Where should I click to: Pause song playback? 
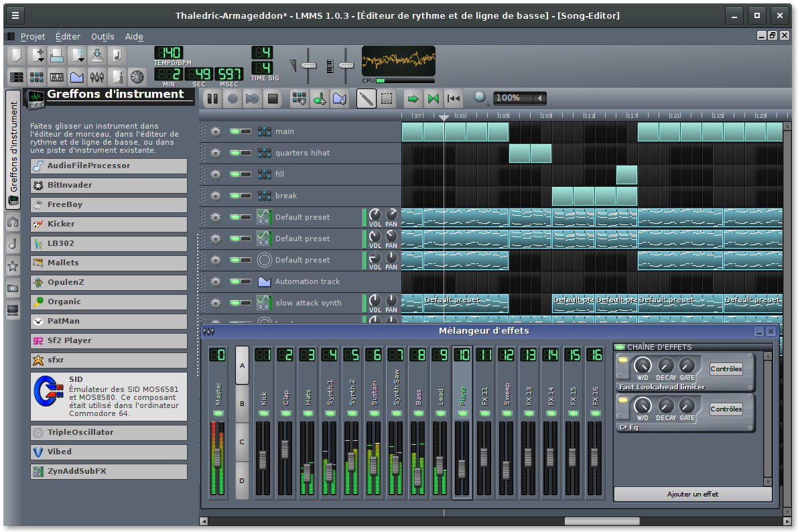[x=212, y=98]
